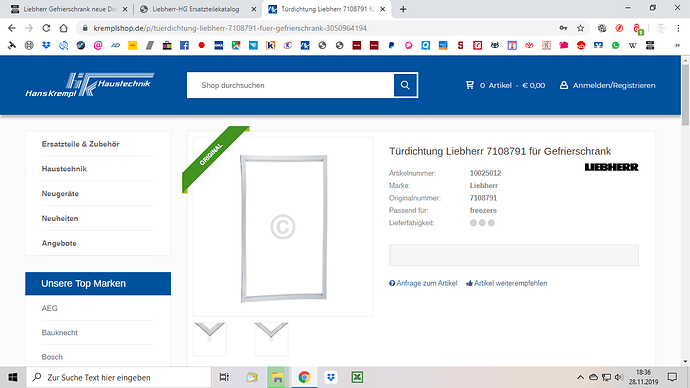690x388 pixels.
Task: Click the Anmelden/Registrieren user icon
Action: coord(563,85)
